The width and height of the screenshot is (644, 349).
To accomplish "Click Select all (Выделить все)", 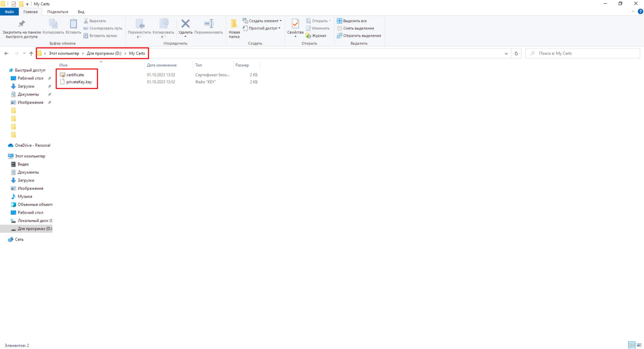I will 352,21.
